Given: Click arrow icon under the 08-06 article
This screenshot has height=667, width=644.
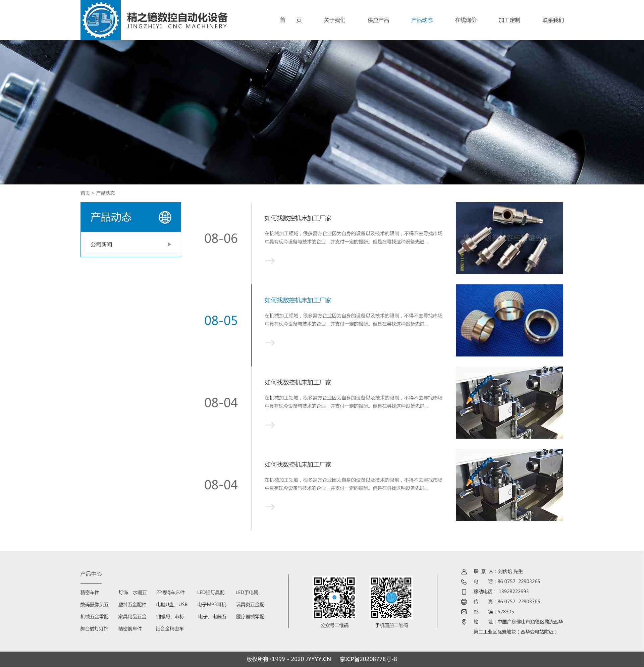Looking at the screenshot, I should click(270, 261).
